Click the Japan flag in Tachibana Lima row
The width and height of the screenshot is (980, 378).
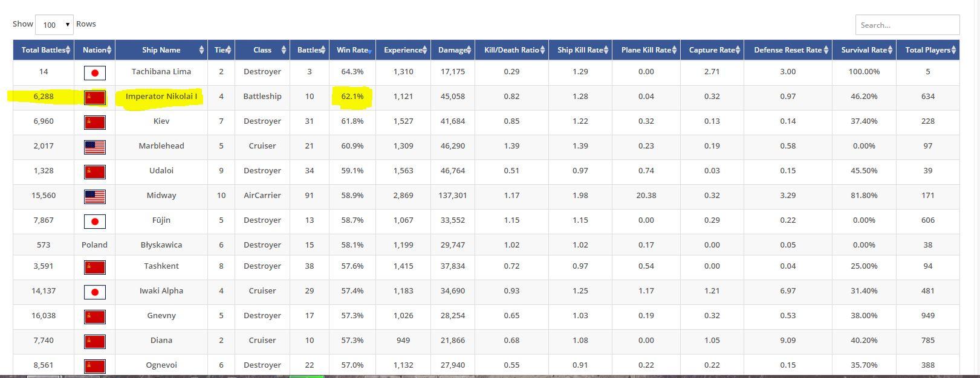pyautogui.click(x=94, y=73)
